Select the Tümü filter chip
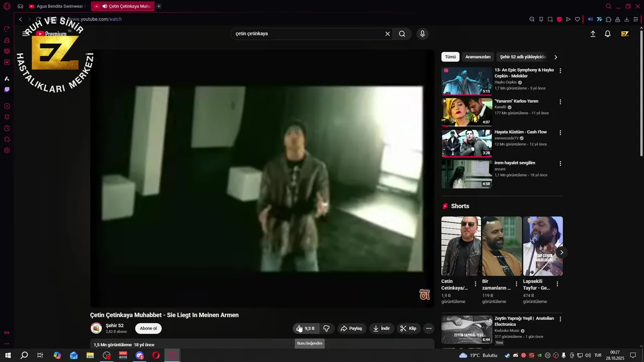The image size is (644, 362). point(450,57)
